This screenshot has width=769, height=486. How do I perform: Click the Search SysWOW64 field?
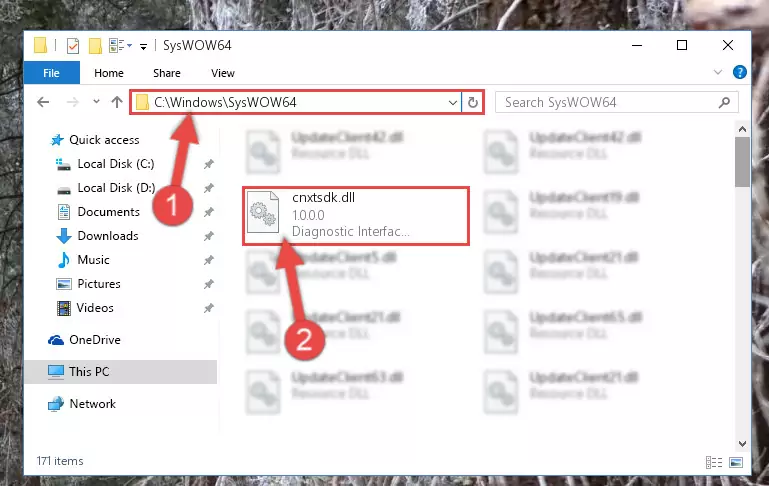616,102
